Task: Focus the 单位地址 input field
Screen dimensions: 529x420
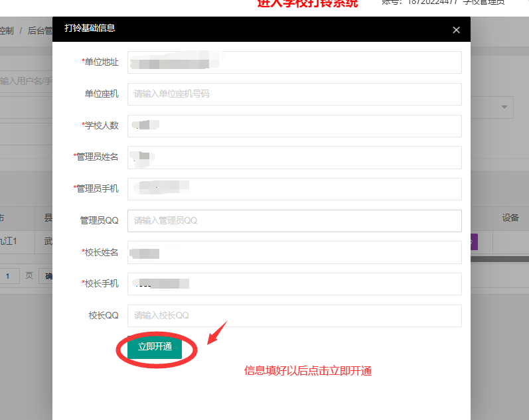Action: 295,62
